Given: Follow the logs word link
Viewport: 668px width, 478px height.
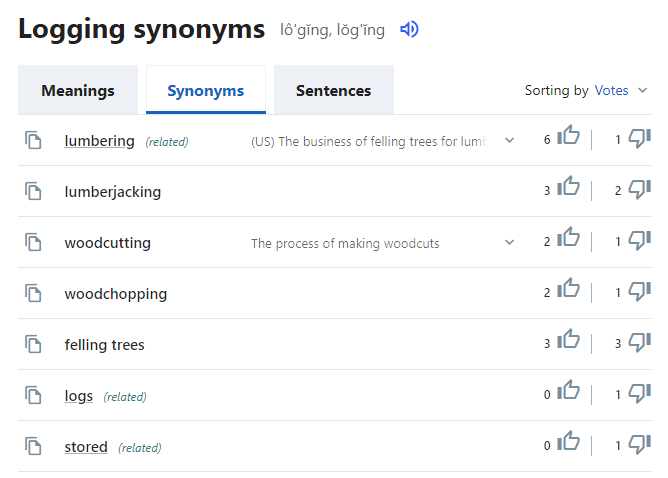Looking at the screenshot, I should click(x=78, y=396).
